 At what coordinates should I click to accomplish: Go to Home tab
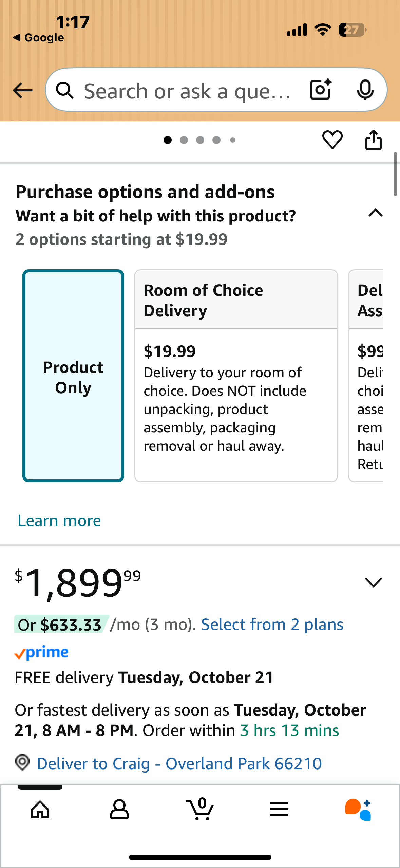[x=40, y=809]
